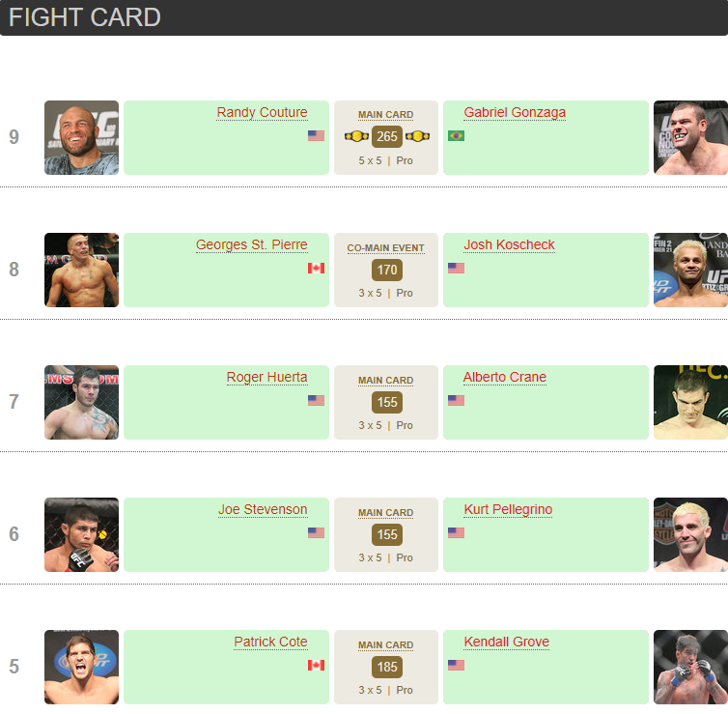The image size is (728, 714).
Task: Click Alberto Crane's fighter photo
Action: coord(690,402)
